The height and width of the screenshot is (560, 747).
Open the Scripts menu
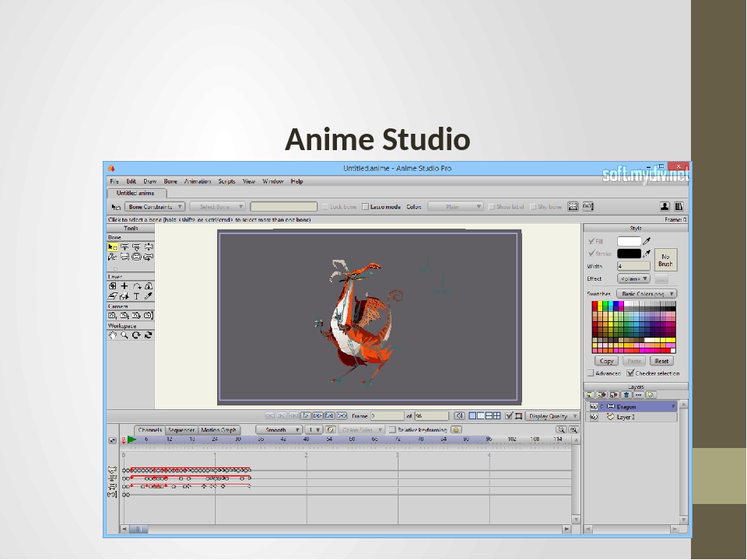click(226, 181)
